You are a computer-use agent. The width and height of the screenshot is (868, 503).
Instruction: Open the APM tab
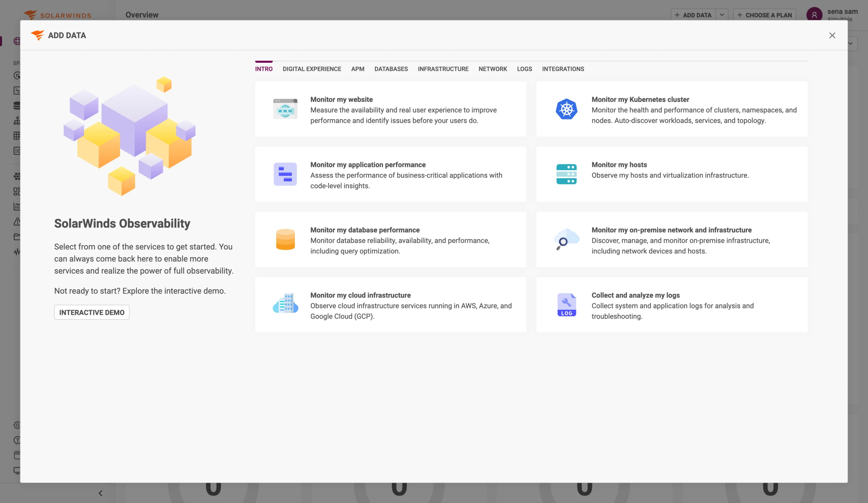pyautogui.click(x=357, y=69)
